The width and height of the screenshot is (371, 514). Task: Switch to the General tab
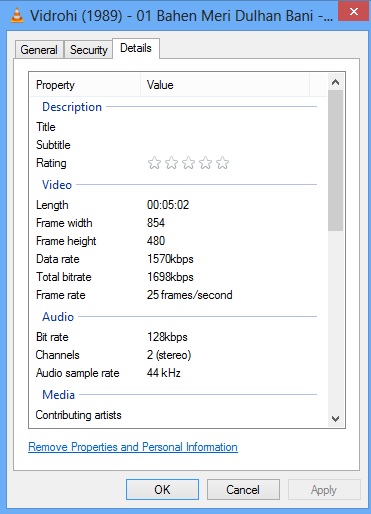coord(39,50)
